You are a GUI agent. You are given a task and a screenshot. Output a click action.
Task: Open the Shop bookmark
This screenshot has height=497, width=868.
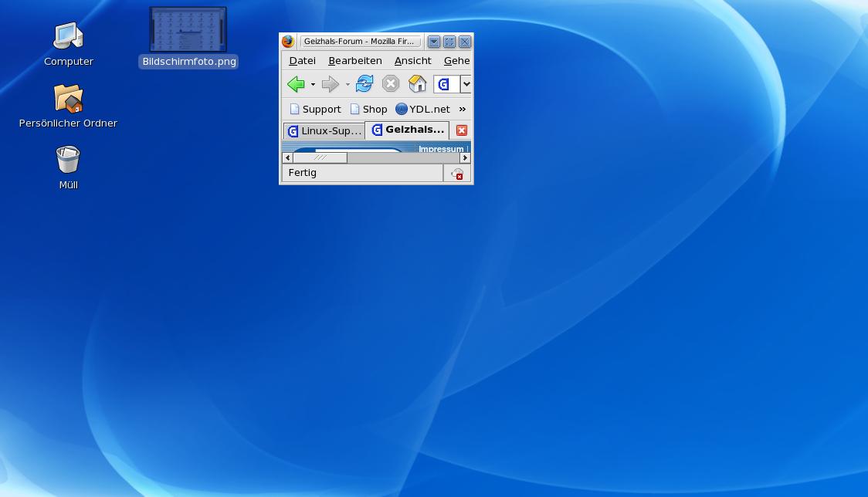[368, 109]
